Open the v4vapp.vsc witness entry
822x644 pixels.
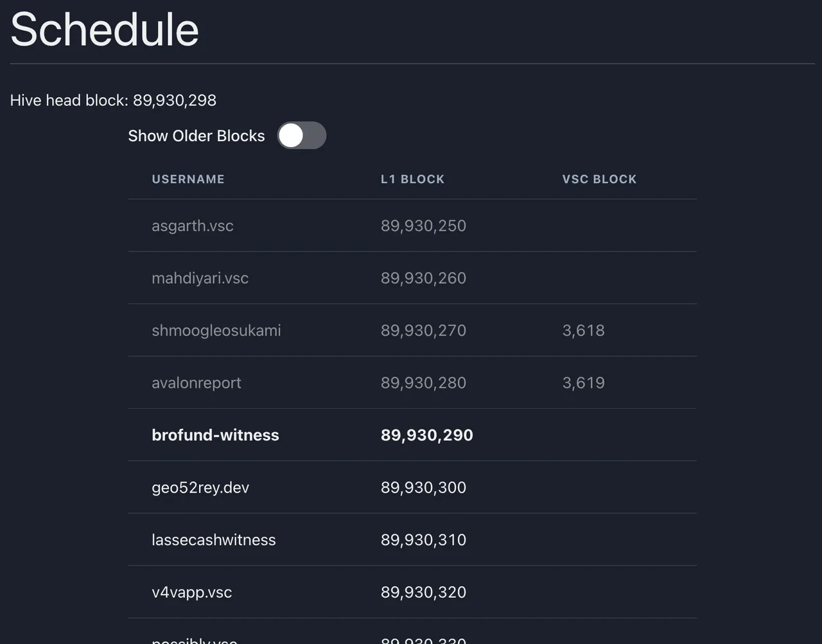pos(192,592)
